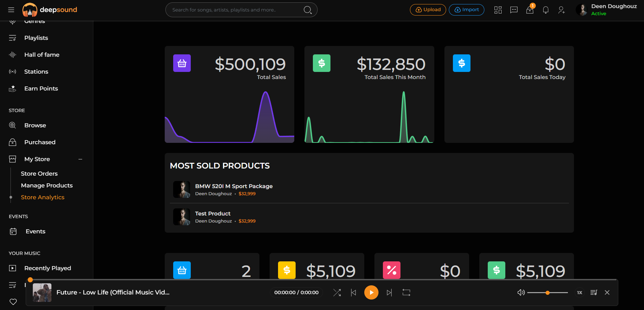Open the hamburger sidebar menu
This screenshot has height=310, width=644.
click(11, 10)
